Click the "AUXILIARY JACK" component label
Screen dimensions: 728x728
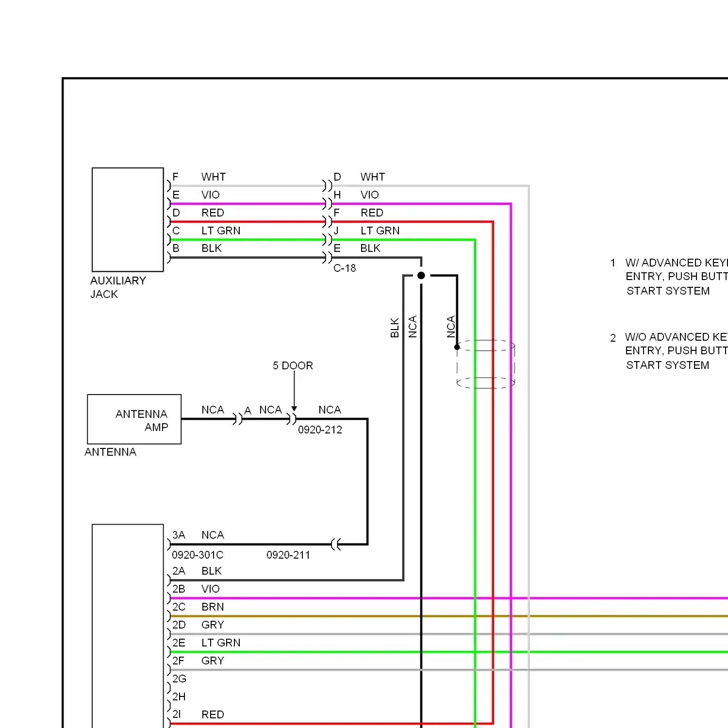(x=118, y=287)
